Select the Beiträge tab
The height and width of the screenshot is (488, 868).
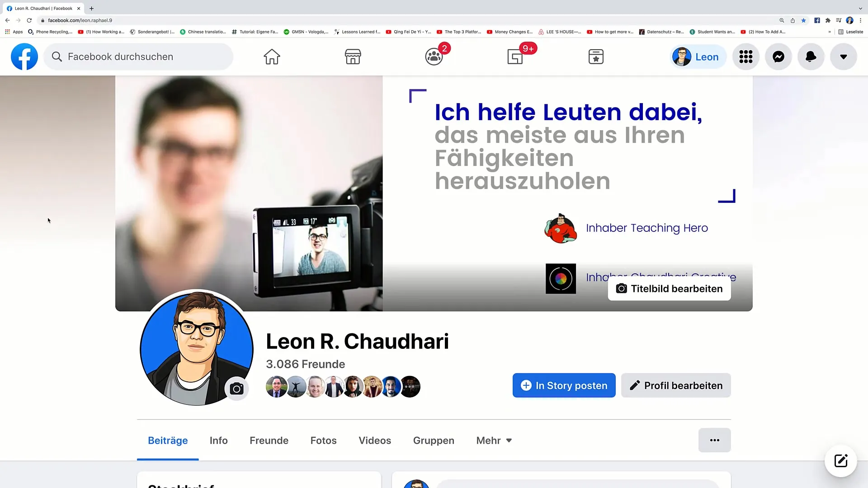(168, 440)
